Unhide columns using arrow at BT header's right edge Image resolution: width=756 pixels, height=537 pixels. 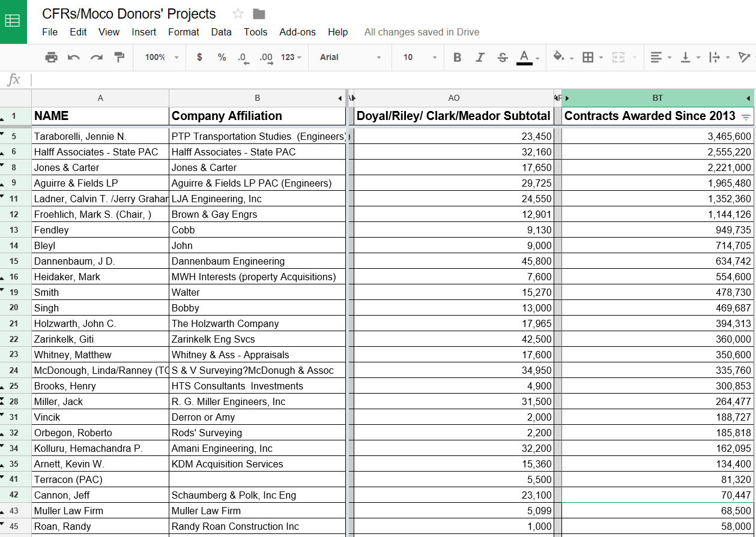point(748,98)
